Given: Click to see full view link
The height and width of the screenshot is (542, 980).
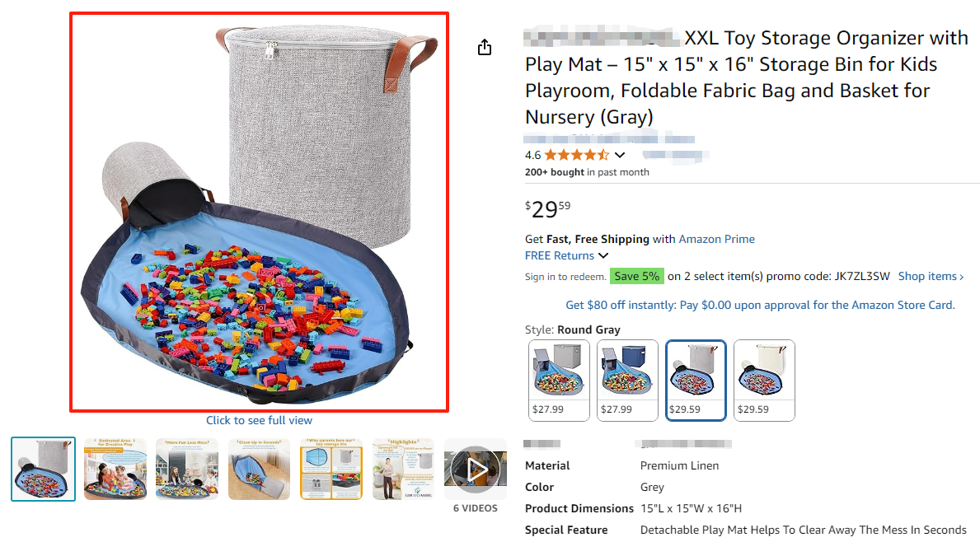Looking at the screenshot, I should (259, 420).
